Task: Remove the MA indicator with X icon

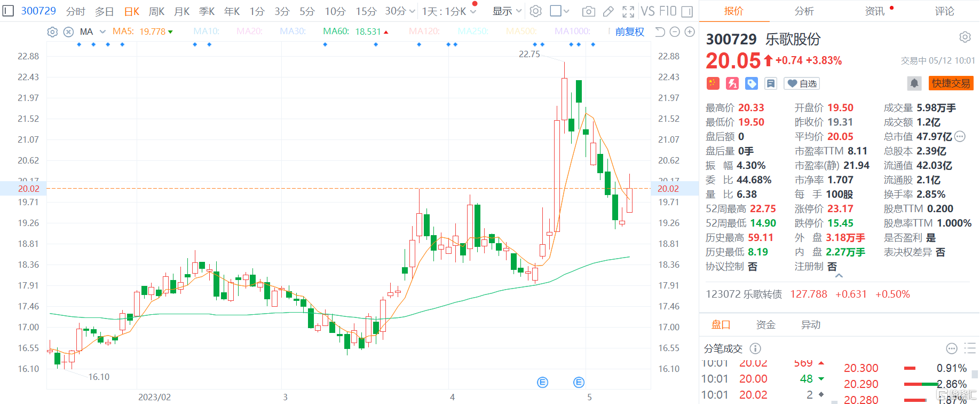Action: 68,32
